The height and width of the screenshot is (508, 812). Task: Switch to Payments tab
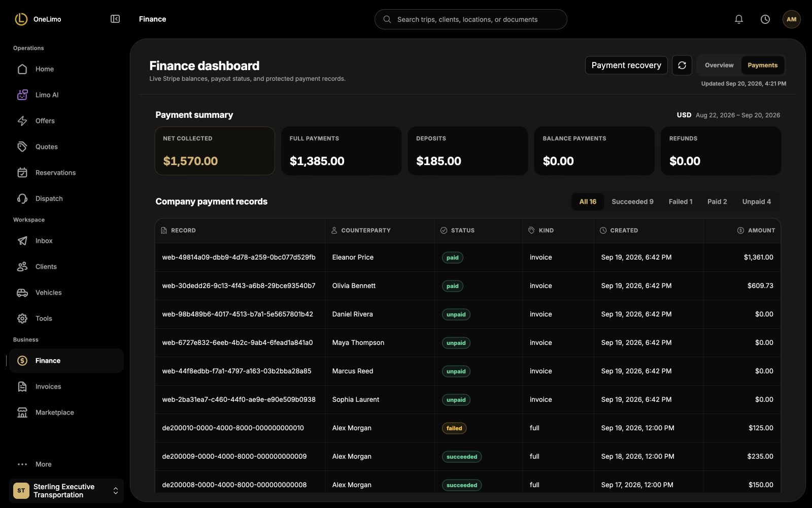pyautogui.click(x=762, y=65)
